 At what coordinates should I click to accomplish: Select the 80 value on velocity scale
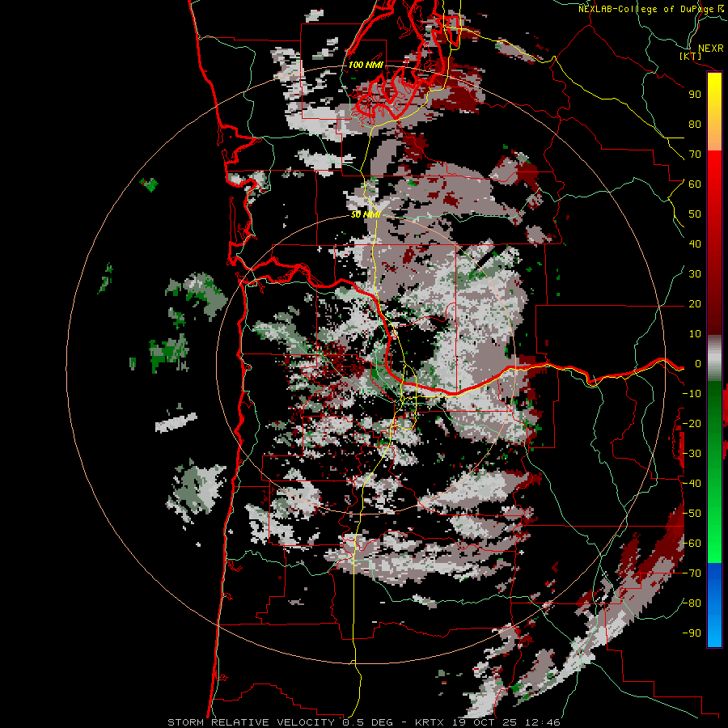(x=695, y=125)
